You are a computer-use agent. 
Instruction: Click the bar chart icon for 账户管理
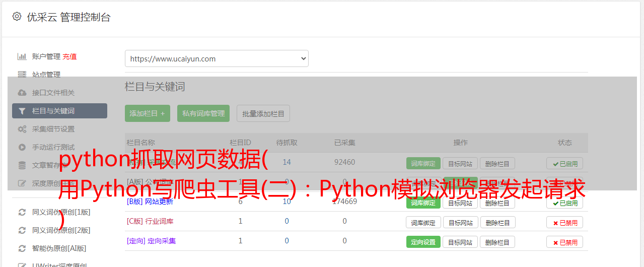point(22,56)
